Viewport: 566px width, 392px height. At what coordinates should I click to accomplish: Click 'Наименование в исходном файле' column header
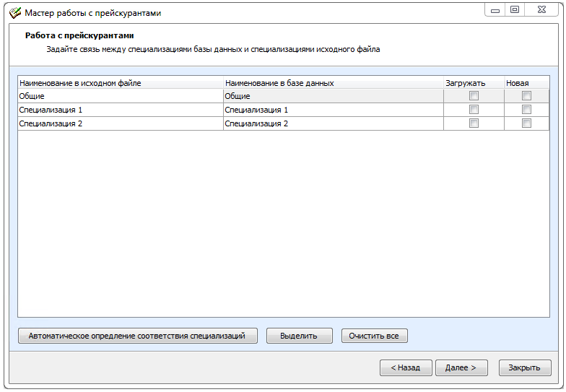[x=120, y=83]
